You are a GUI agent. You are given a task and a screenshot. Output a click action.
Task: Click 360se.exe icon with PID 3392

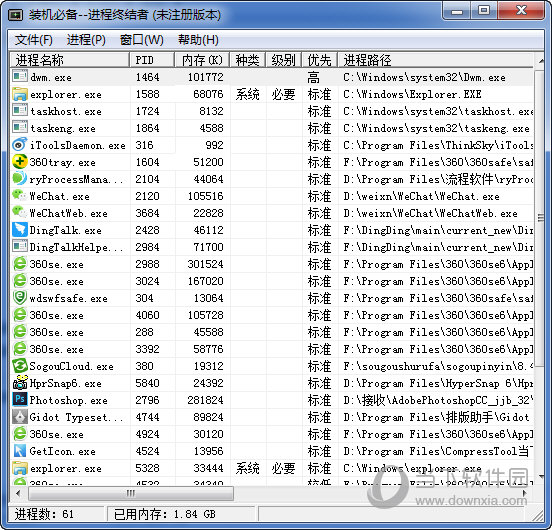click(20, 348)
